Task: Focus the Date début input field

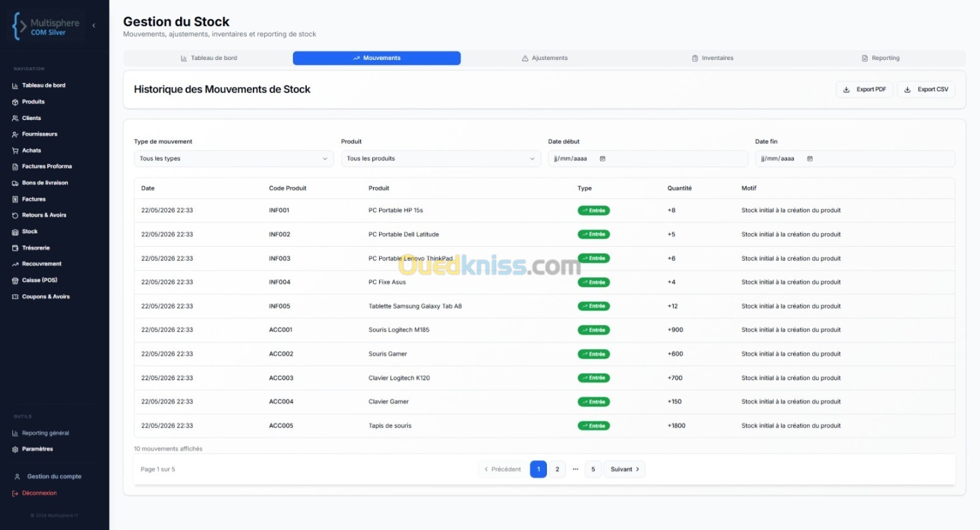Action: [648, 159]
